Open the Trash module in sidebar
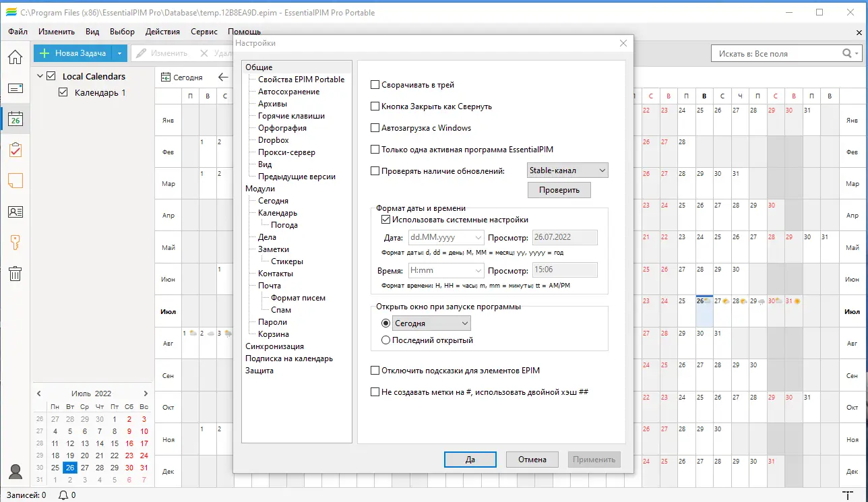The image size is (868, 502). (15, 273)
